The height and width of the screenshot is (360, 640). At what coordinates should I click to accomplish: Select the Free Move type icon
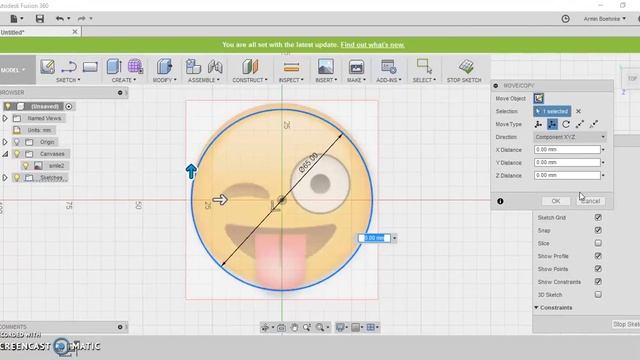(539, 124)
